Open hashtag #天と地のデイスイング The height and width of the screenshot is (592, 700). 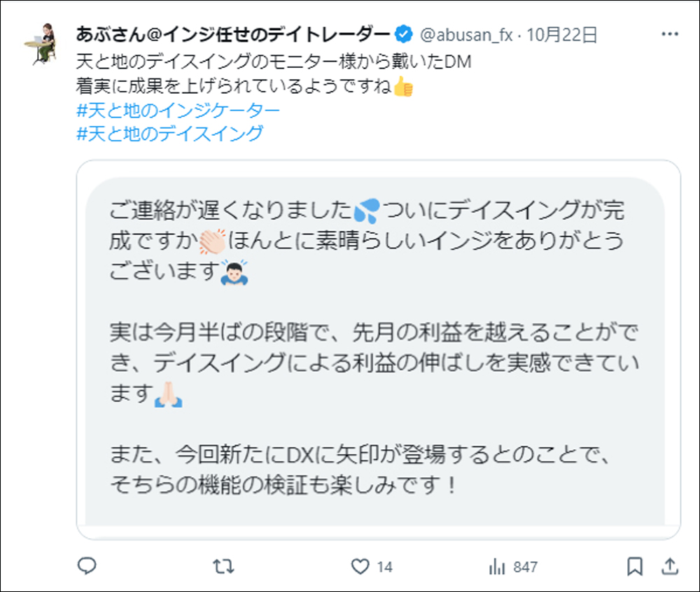[x=169, y=133]
